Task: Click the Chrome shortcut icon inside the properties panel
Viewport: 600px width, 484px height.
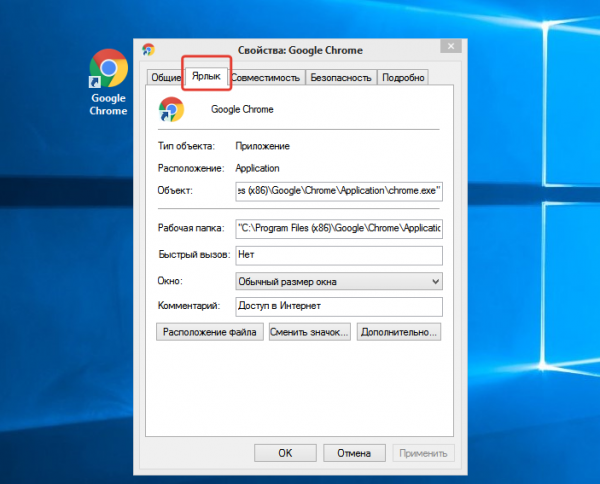Action: coord(171,109)
